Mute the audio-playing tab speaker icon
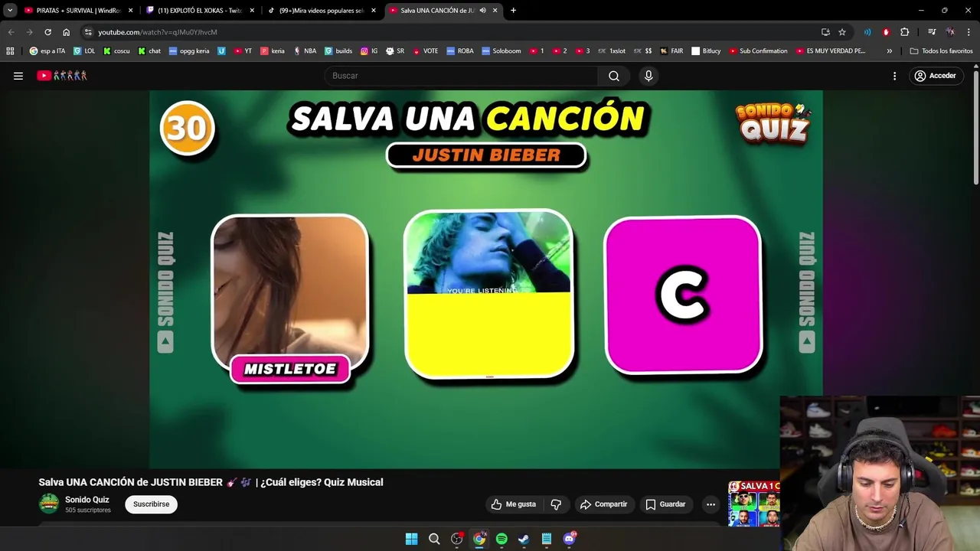Screen dimensions: 980x551 [x=482, y=11]
